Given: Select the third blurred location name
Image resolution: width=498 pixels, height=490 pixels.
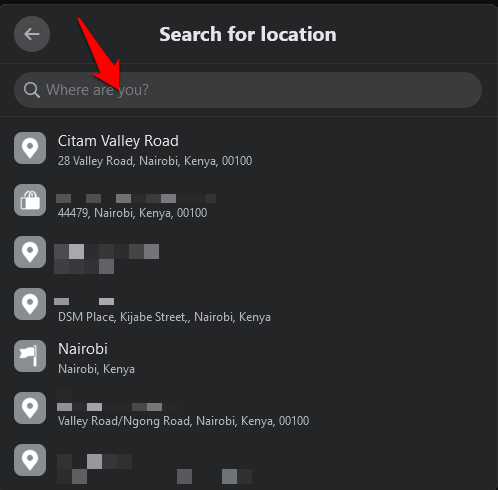Looking at the screenshot, I should [107, 252].
